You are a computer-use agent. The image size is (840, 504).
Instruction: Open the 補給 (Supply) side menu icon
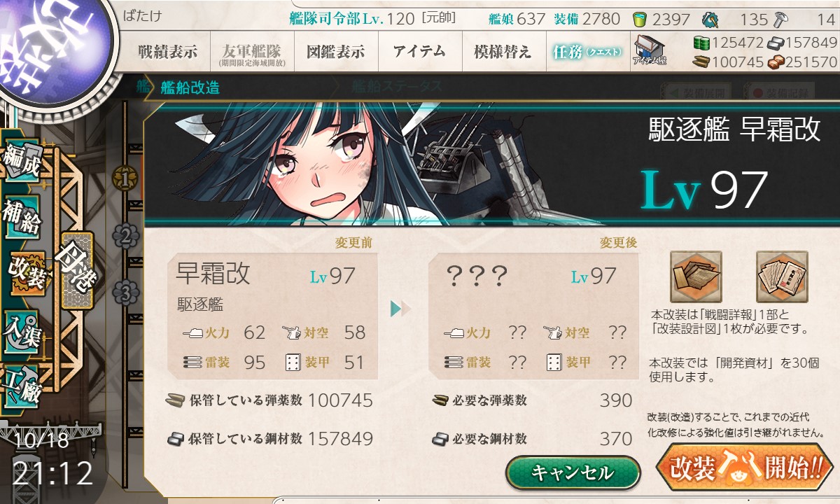pos(21,220)
